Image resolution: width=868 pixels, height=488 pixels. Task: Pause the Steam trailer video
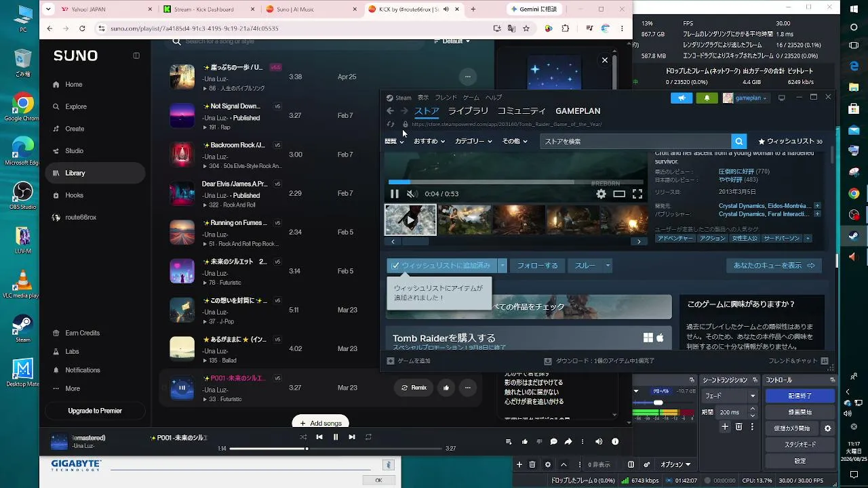[x=395, y=194]
